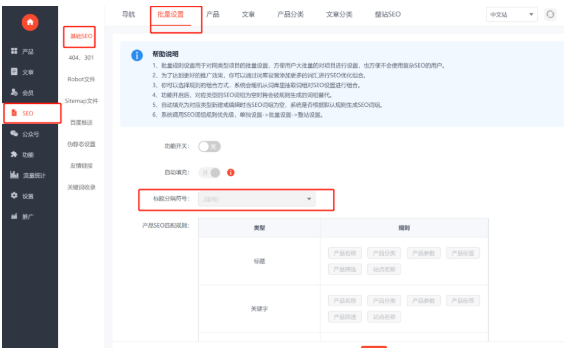Click the red info icon beside 自动填充

click(231, 173)
